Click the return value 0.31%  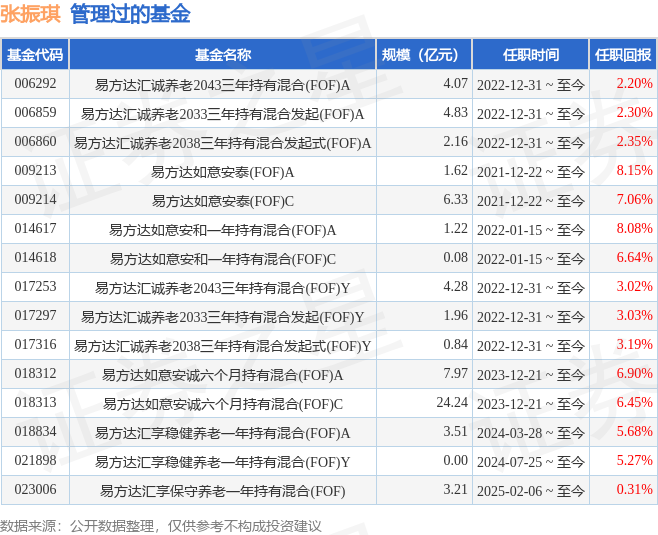634,489
